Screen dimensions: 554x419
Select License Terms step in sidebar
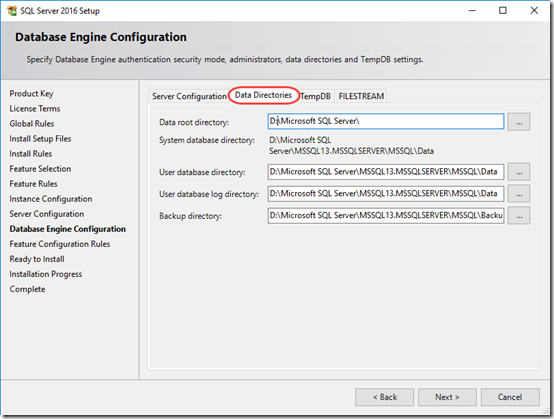click(x=35, y=108)
